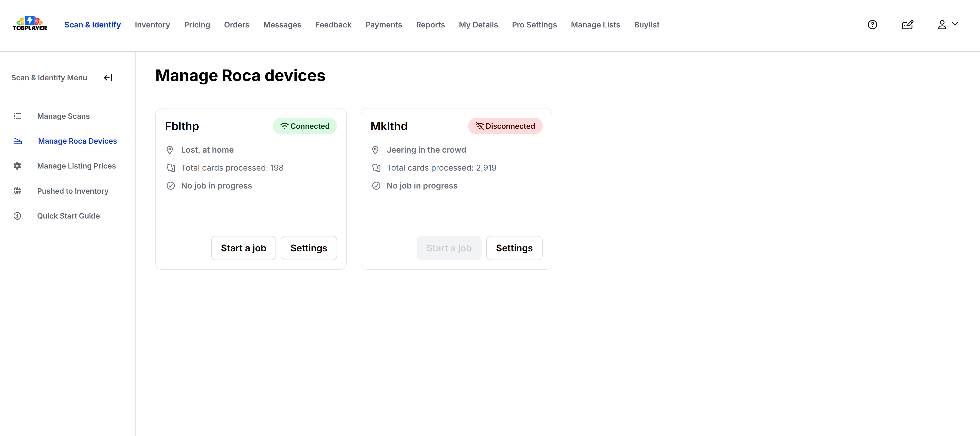Click the Fblthp device name
This screenshot has width=980, height=436.
pyautogui.click(x=182, y=126)
